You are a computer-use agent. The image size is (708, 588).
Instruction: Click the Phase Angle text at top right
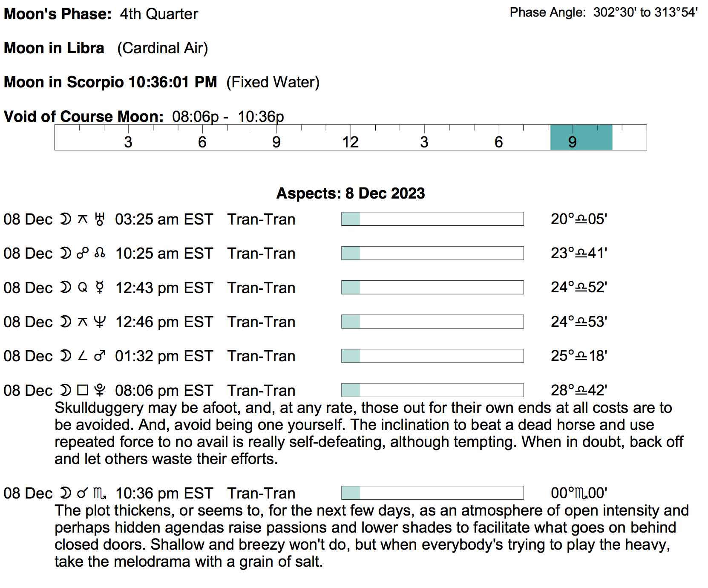tap(603, 12)
